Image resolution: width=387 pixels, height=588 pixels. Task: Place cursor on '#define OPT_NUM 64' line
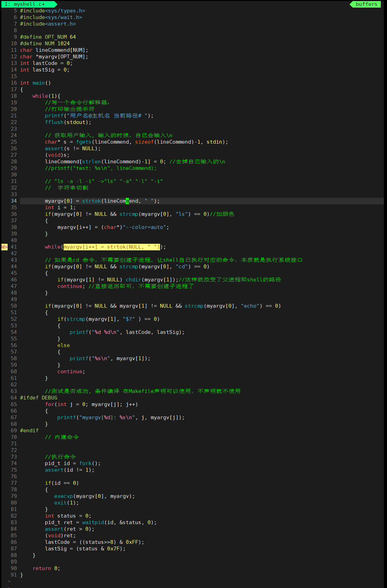click(x=48, y=37)
